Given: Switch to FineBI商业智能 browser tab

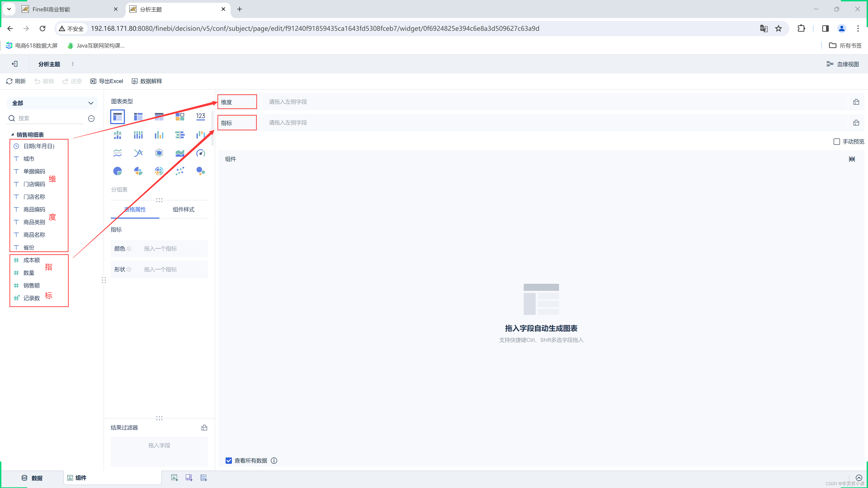Looking at the screenshot, I should click(70, 10).
